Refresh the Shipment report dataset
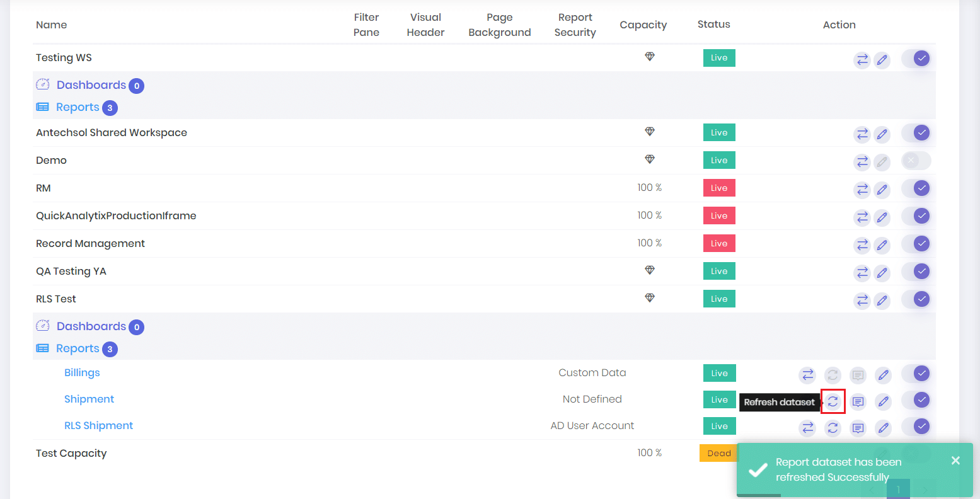Image resolution: width=980 pixels, height=499 pixels. click(x=833, y=401)
